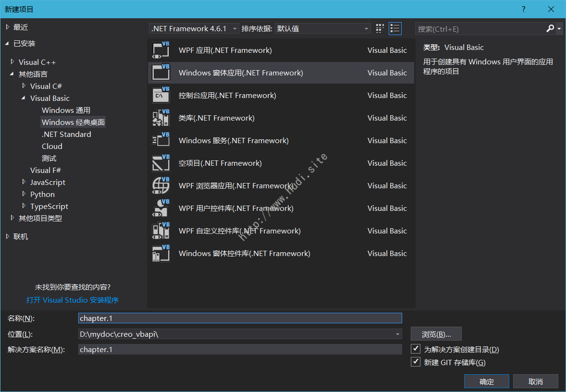Screen dimensions: 566x392
Task: Click the 类库 class library template icon
Action: 160,118
